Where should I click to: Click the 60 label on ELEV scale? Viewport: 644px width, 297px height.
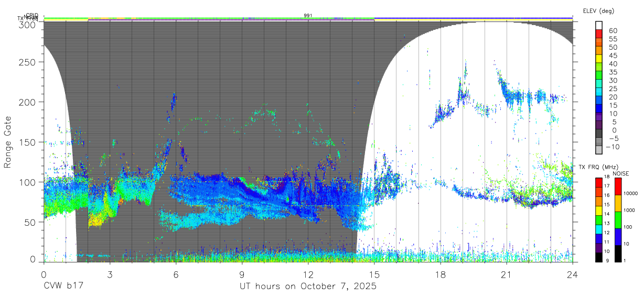coord(612,30)
